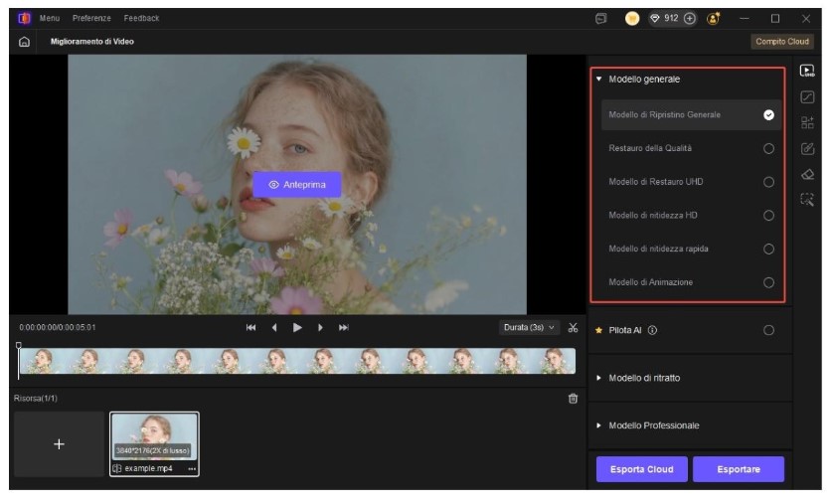This screenshot has width=833, height=504.
Task: Open the Preferenze menu
Action: coord(91,18)
